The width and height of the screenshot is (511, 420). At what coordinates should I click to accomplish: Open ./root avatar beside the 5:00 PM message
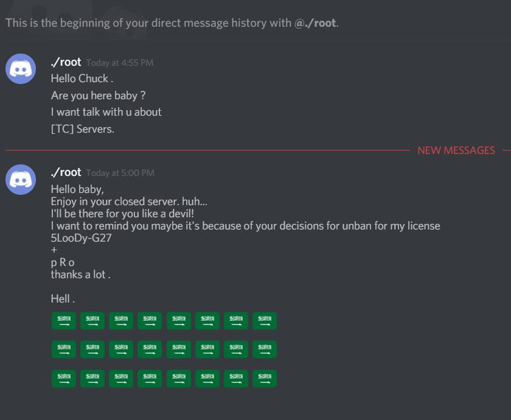21,178
